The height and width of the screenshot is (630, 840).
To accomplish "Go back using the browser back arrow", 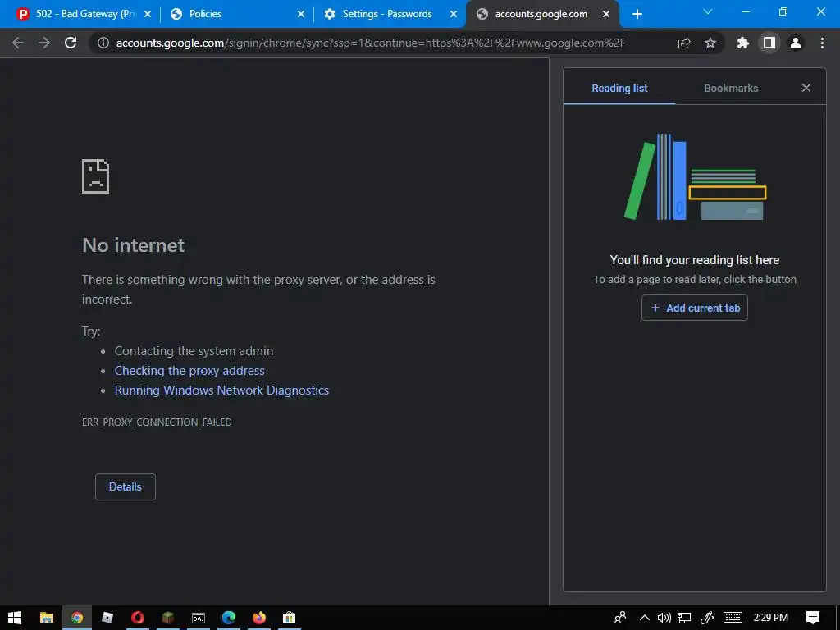I will [x=18, y=43].
